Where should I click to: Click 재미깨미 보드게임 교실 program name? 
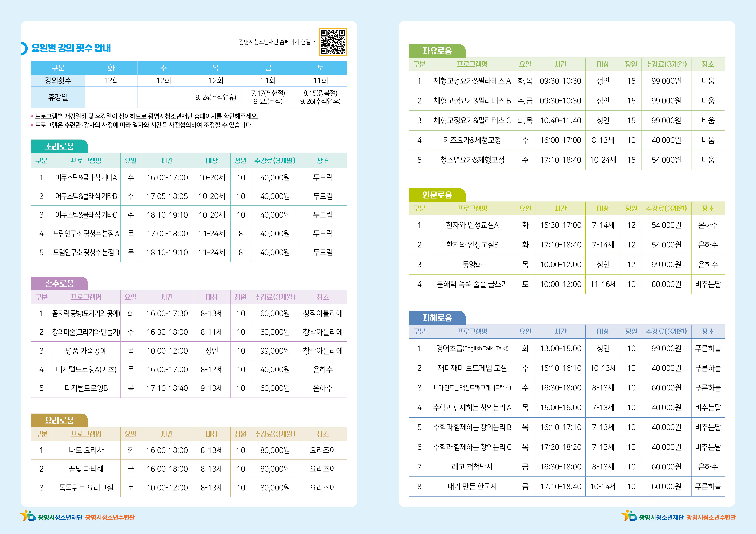tap(472, 368)
